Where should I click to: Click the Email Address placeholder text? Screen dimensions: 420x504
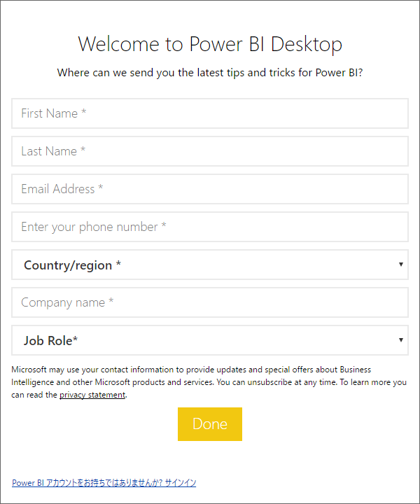point(62,189)
